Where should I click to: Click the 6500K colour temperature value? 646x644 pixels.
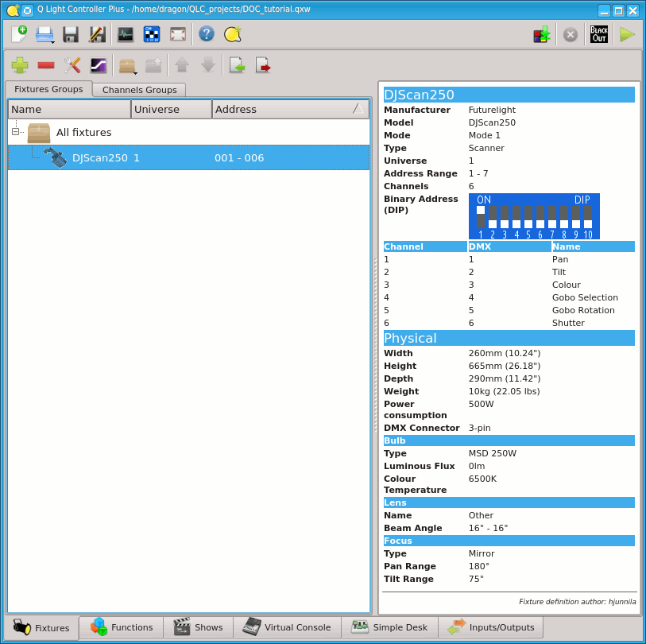pyautogui.click(x=482, y=479)
